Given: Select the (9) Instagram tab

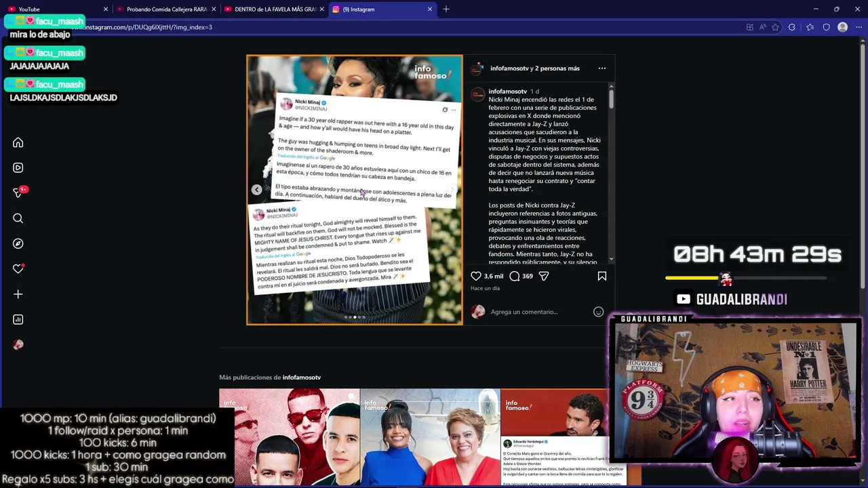Looking at the screenshot, I should pos(382,9).
